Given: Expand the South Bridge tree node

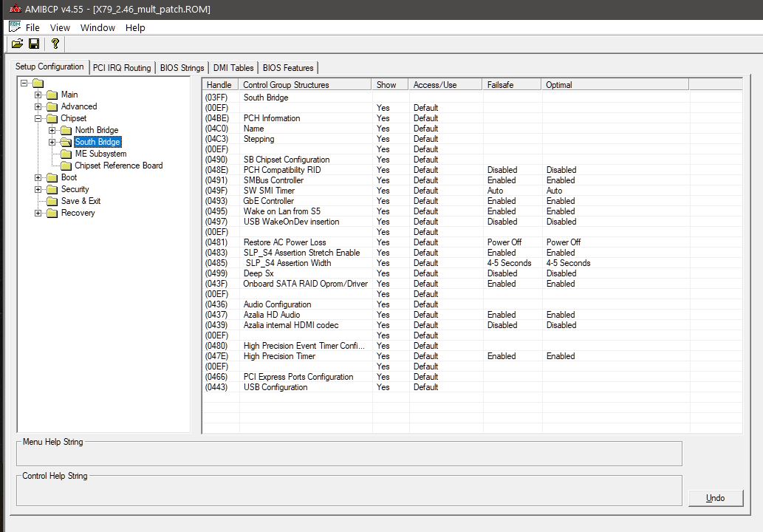Looking at the screenshot, I should (x=52, y=142).
